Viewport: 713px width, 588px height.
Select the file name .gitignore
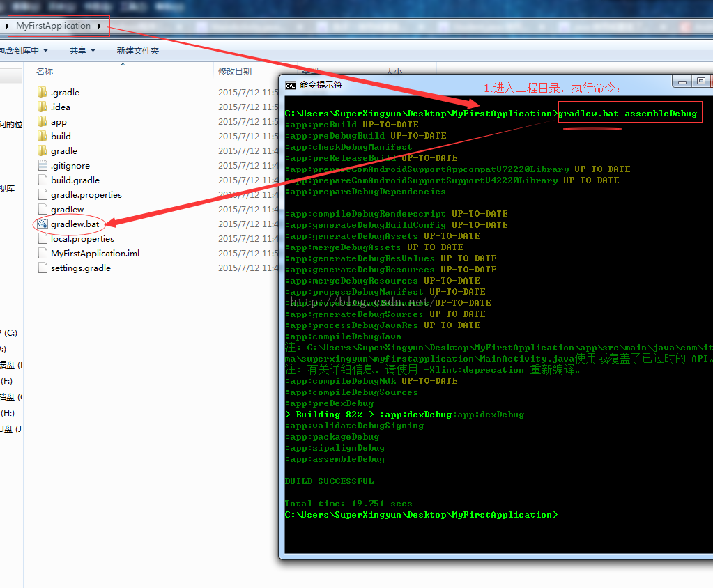pyautogui.click(x=70, y=165)
